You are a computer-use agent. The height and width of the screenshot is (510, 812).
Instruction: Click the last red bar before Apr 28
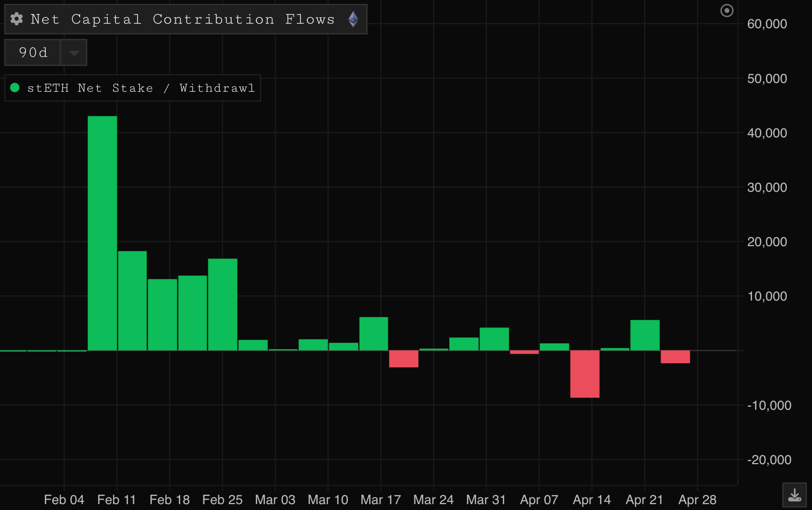(675, 357)
